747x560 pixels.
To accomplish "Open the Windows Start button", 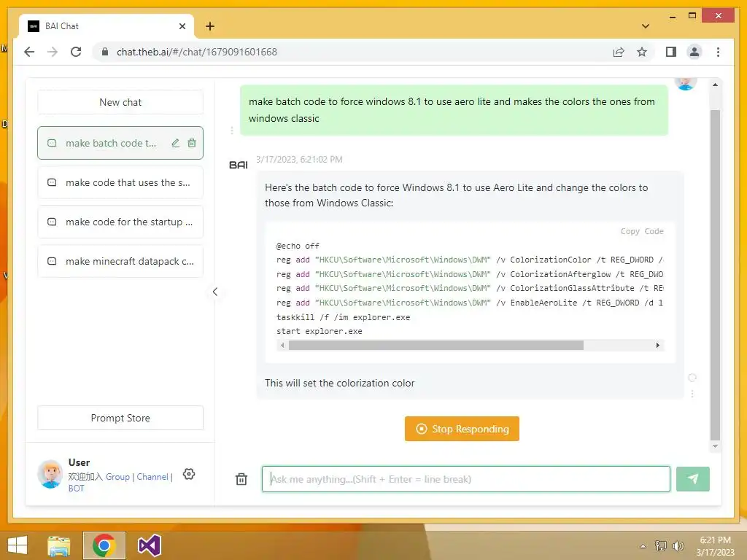I will (x=18, y=545).
